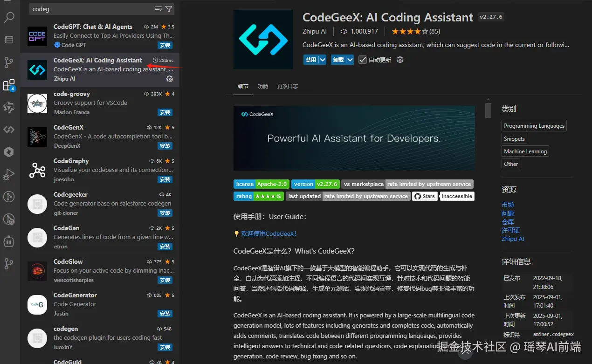Click the scroll-to-top arrow button
Viewport: 592px width, 364px height.
pyautogui.click(x=465, y=353)
